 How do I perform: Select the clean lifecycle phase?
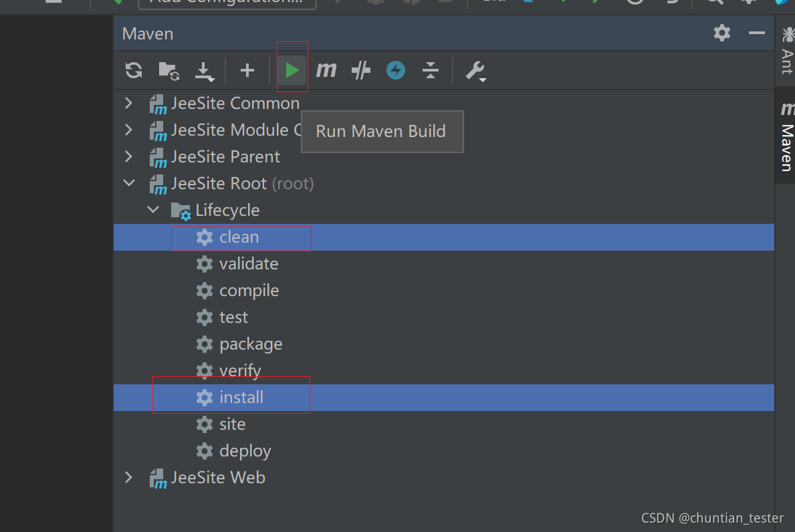click(444, 237)
